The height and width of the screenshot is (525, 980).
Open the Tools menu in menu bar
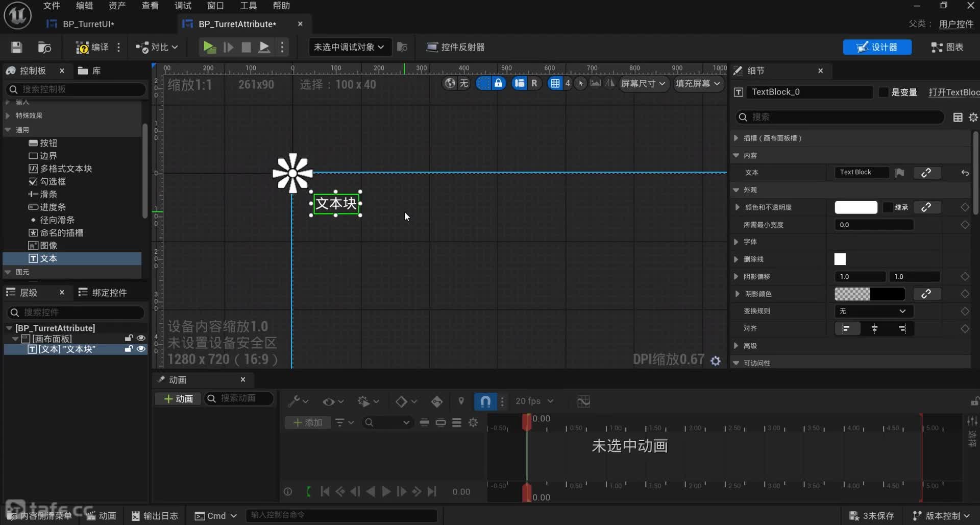[248, 6]
